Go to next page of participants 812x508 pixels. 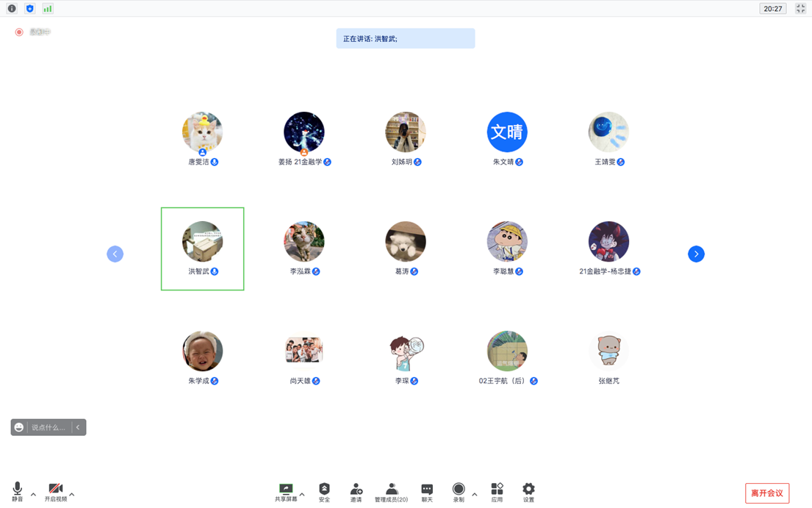tap(696, 254)
